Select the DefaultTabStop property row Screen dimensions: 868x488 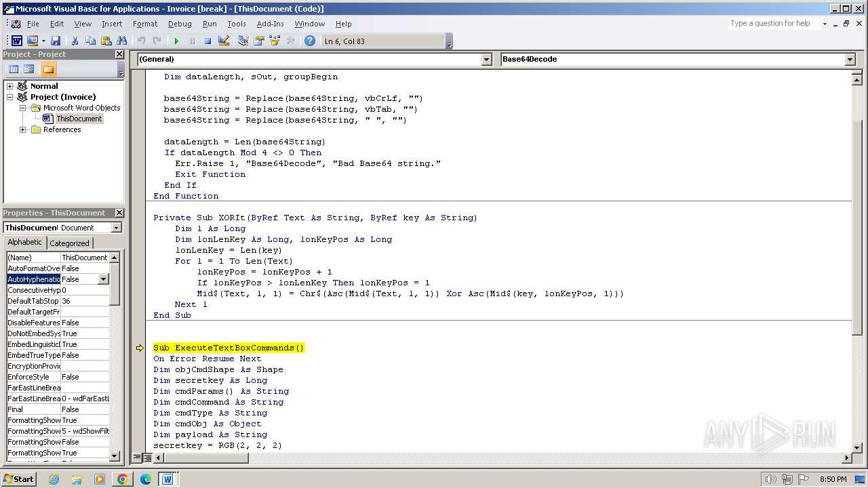click(58, 301)
